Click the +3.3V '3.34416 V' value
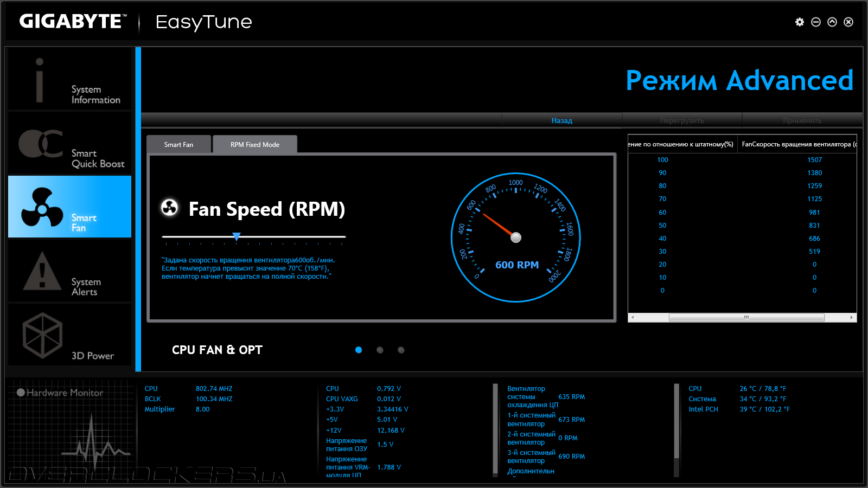Image resolution: width=868 pixels, height=488 pixels. [x=393, y=409]
